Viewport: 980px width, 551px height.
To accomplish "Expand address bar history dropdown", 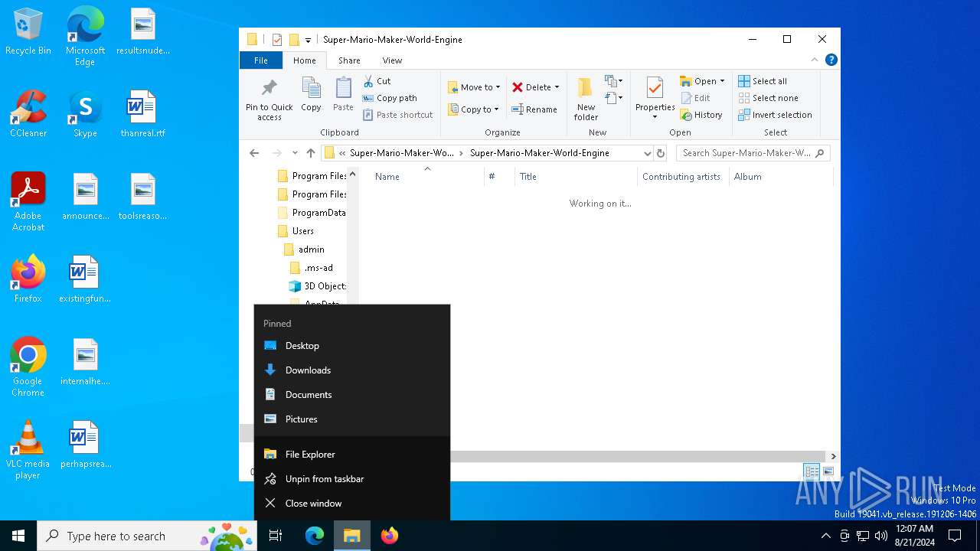I will coord(647,153).
